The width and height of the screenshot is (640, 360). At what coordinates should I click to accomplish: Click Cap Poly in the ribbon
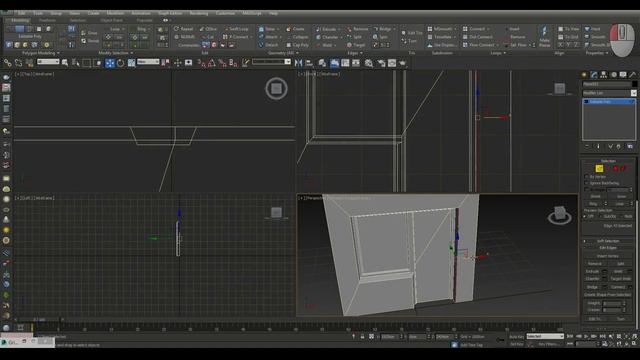tap(298, 45)
